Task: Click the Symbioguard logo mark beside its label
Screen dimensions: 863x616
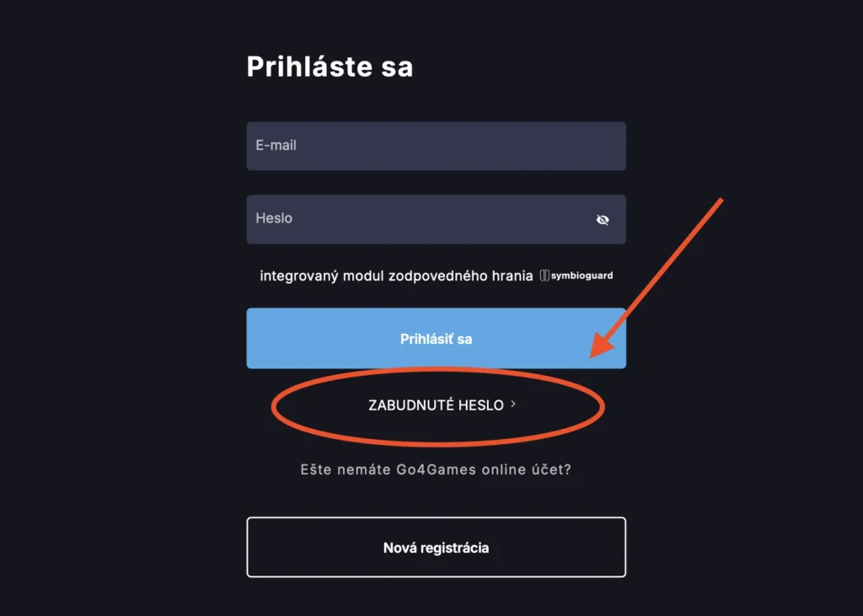Action: point(546,275)
